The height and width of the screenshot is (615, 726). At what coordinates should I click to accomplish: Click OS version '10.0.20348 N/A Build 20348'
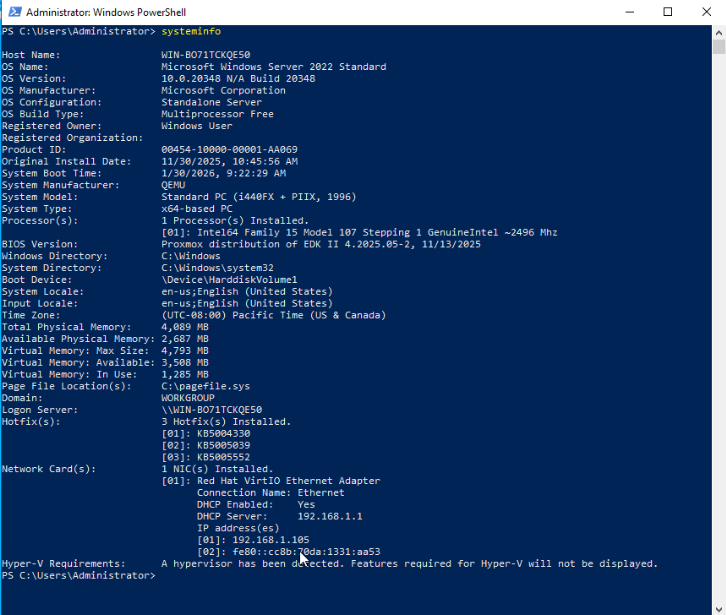[x=238, y=79]
